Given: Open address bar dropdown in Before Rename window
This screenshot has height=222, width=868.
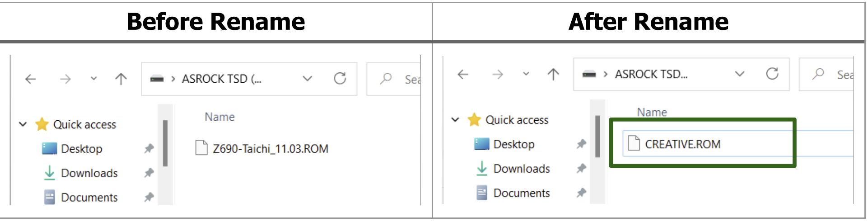Looking at the screenshot, I should click(x=307, y=79).
